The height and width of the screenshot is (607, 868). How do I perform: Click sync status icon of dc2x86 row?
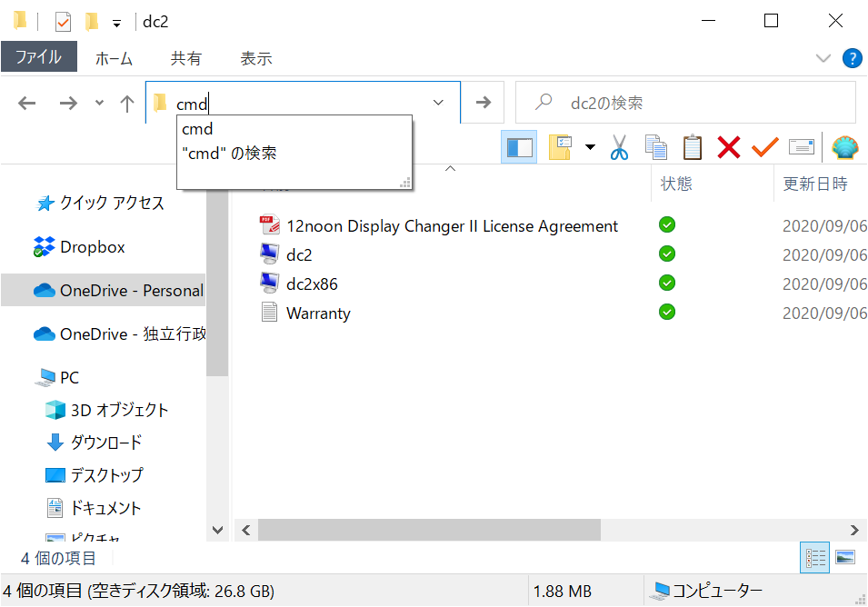pyautogui.click(x=667, y=283)
